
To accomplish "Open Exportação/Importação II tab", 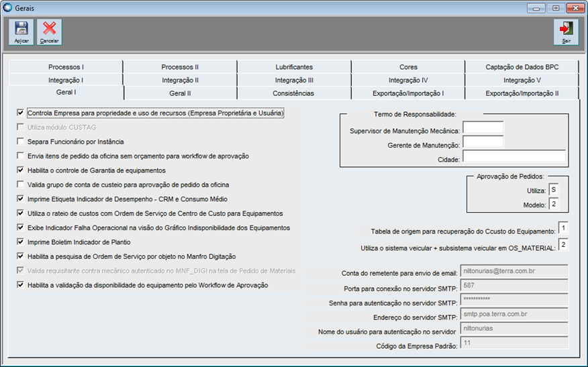I will tap(522, 93).
